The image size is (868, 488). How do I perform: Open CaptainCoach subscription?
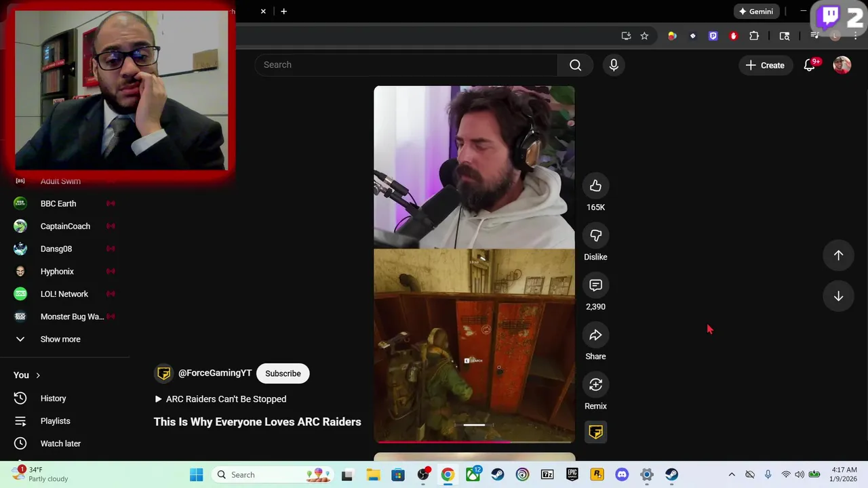pyautogui.click(x=64, y=226)
